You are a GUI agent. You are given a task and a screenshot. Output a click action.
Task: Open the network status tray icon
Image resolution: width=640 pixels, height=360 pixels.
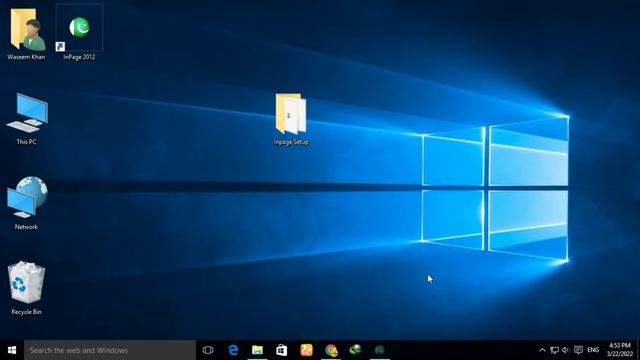554,350
